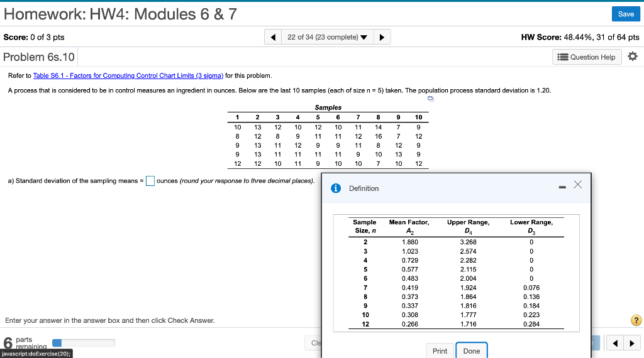The image size is (644, 358).
Task: Click the 'Samples' table title
Action: tap(328, 107)
